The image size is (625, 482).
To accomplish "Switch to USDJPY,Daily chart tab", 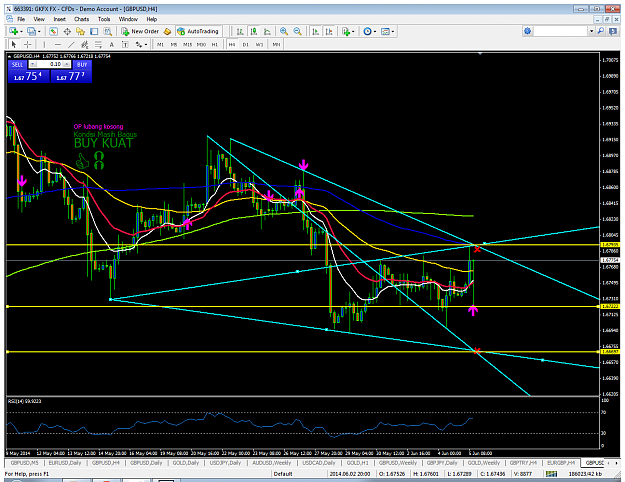I will pyautogui.click(x=225, y=463).
